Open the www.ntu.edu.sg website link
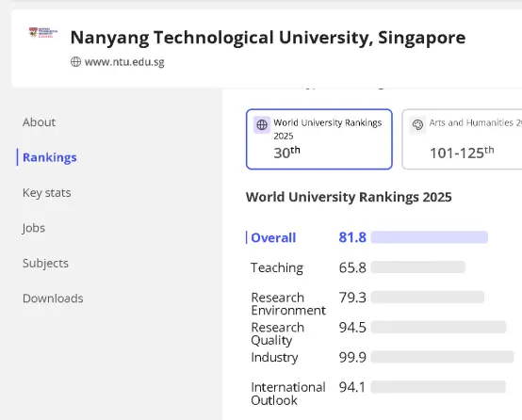The height and width of the screenshot is (420, 522). [124, 62]
